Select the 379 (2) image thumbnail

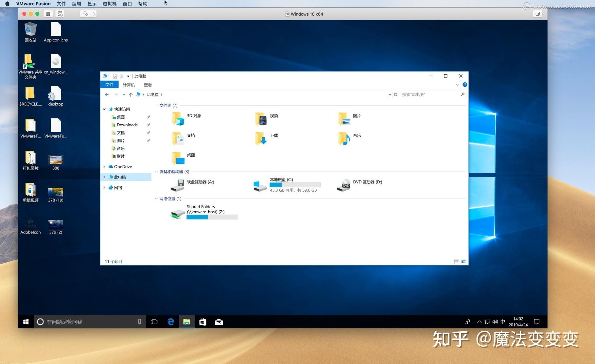coord(56,227)
